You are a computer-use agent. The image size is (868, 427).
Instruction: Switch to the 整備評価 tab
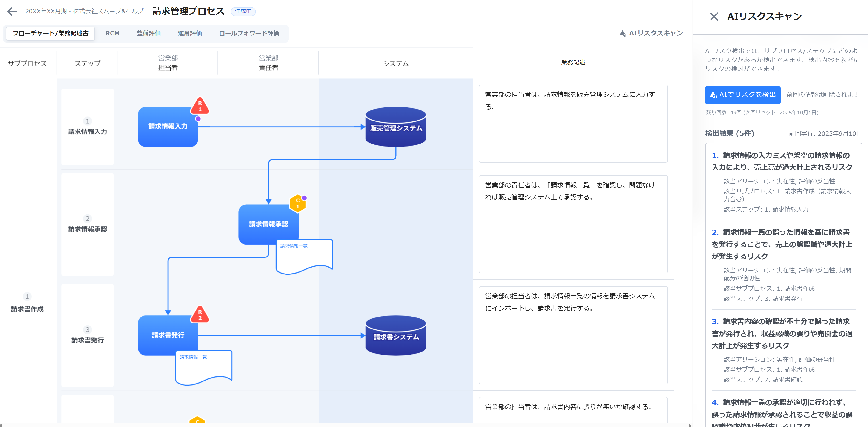(148, 33)
